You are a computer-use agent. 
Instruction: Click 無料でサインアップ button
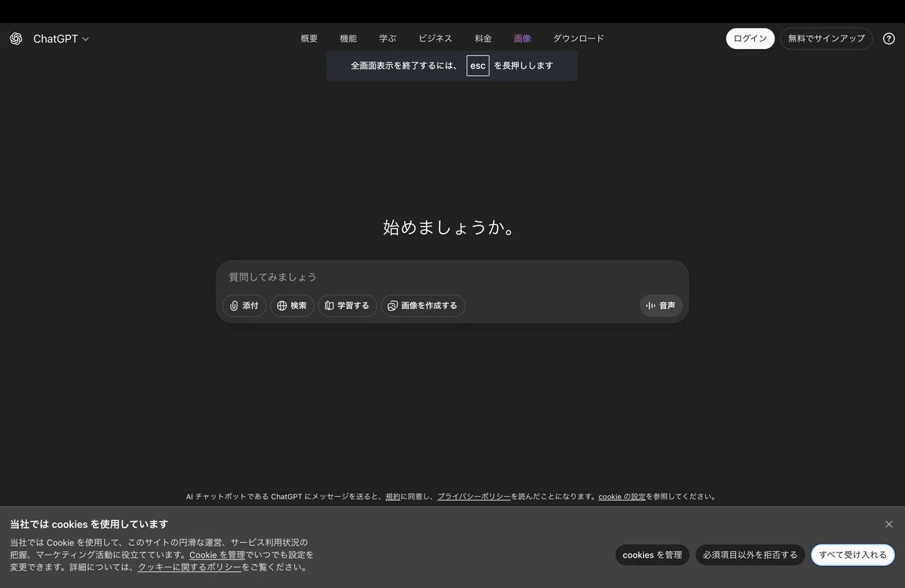pos(827,38)
